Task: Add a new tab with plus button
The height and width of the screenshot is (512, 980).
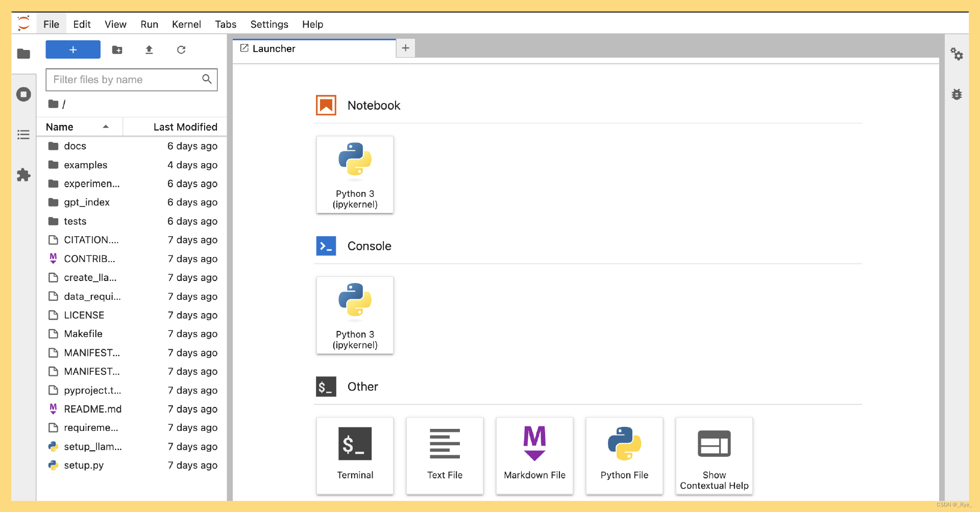Action: 406,48
